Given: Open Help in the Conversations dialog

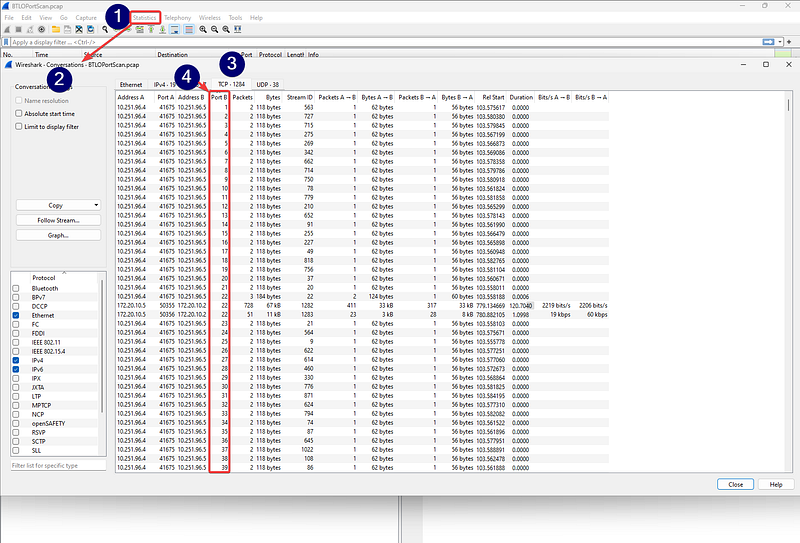Looking at the screenshot, I should (x=776, y=484).
